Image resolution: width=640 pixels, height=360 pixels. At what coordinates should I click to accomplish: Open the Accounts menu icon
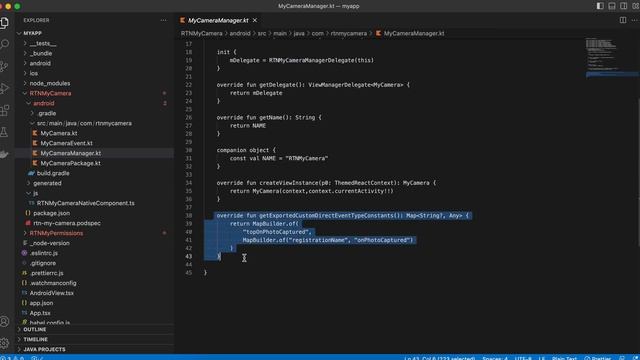pyautogui.click(x=4, y=322)
